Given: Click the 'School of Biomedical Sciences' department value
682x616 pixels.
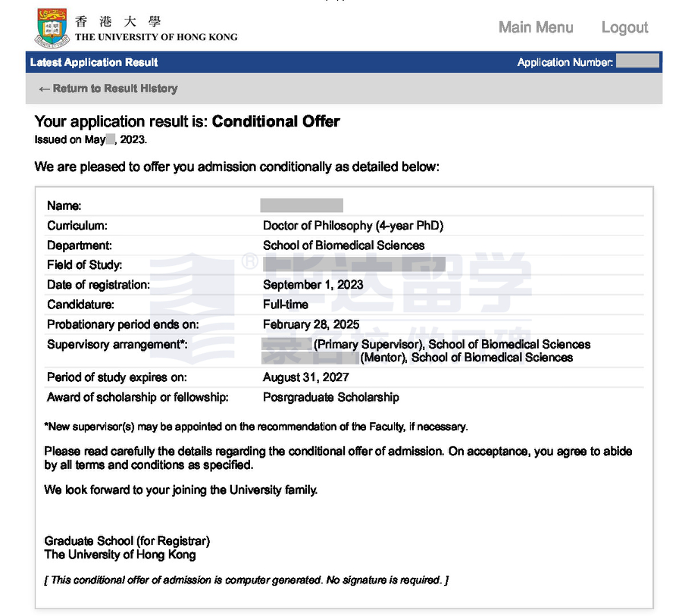Looking at the screenshot, I should 343,245.
